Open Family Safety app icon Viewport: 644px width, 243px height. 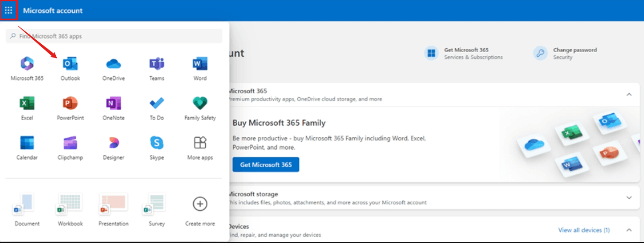click(200, 104)
